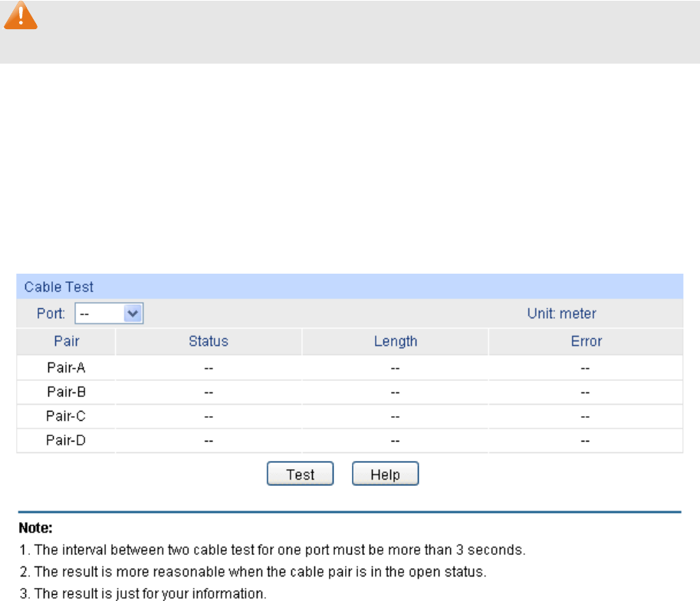Click the Cable Test section title
This screenshot has height=601, width=700.
coord(59,287)
